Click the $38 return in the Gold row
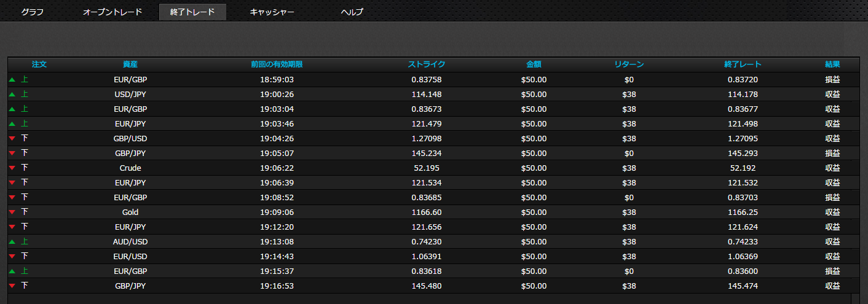Screen dimensions: 868x304 pos(629,212)
